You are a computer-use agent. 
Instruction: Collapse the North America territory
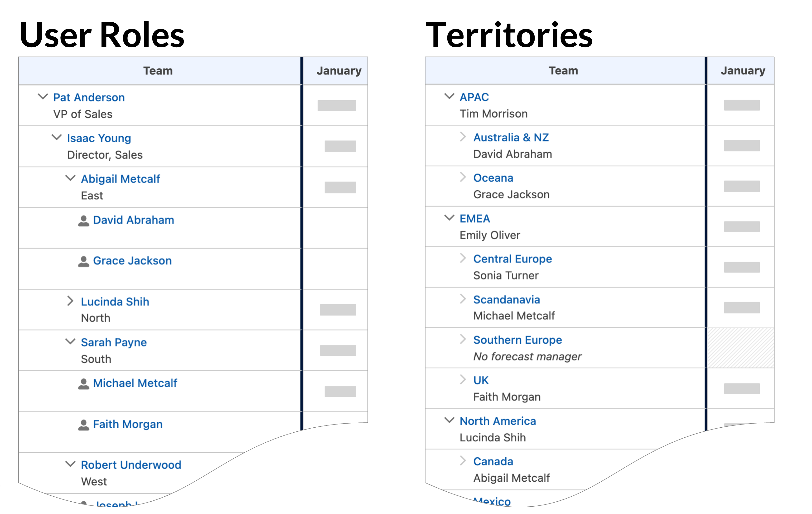pyautogui.click(x=449, y=420)
